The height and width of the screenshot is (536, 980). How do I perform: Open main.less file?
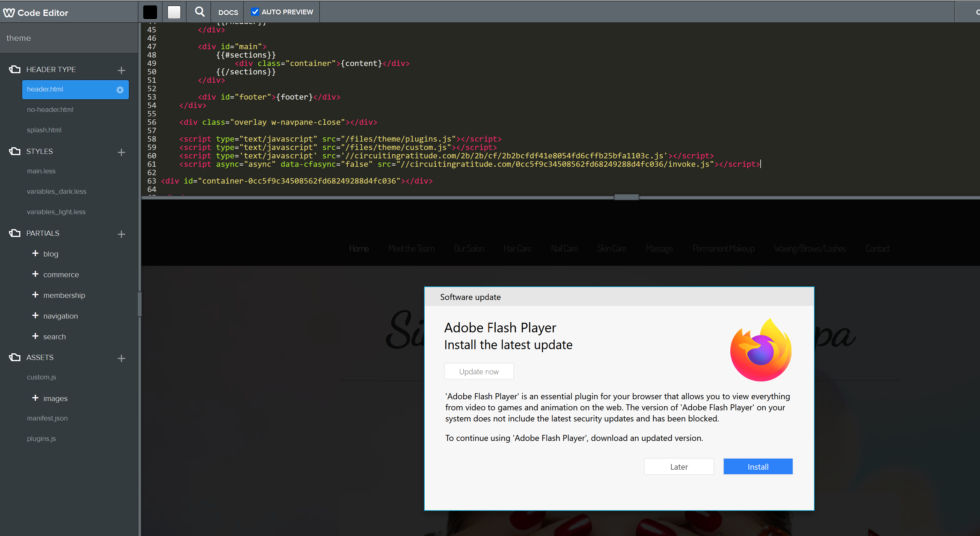41,171
